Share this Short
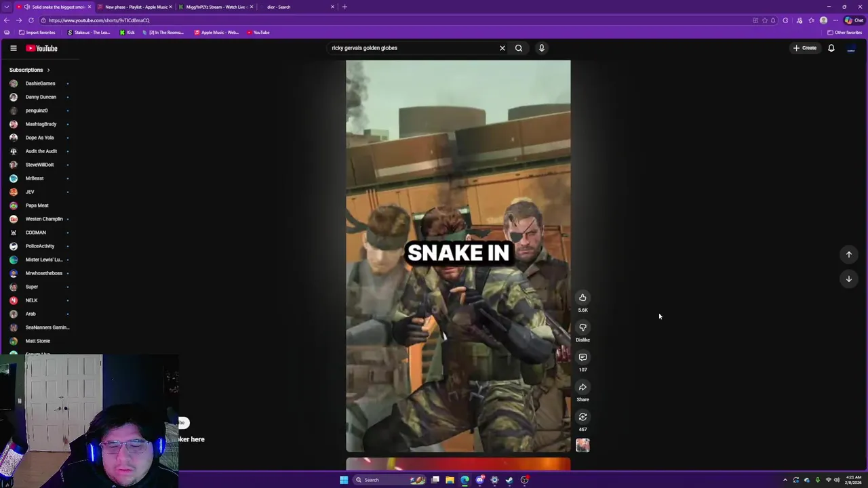 click(x=583, y=387)
